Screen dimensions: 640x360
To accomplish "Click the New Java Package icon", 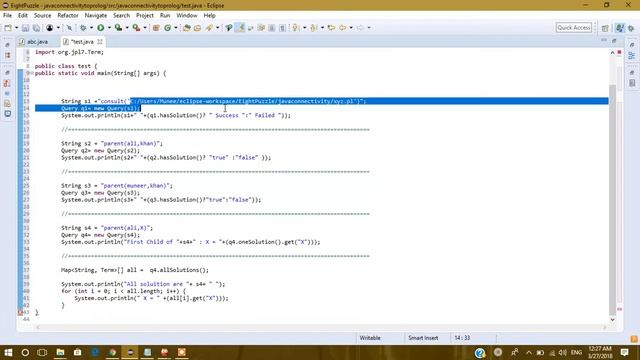I will point(156,28).
